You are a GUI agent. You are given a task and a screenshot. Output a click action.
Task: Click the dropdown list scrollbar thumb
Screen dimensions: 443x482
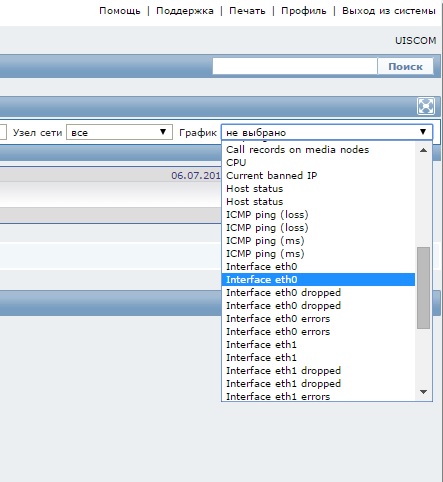423,288
